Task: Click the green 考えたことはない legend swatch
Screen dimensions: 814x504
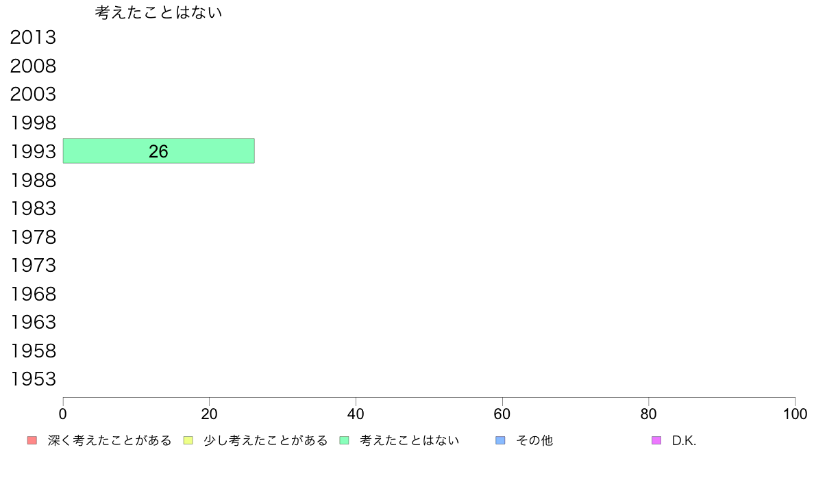Action: 344,440
